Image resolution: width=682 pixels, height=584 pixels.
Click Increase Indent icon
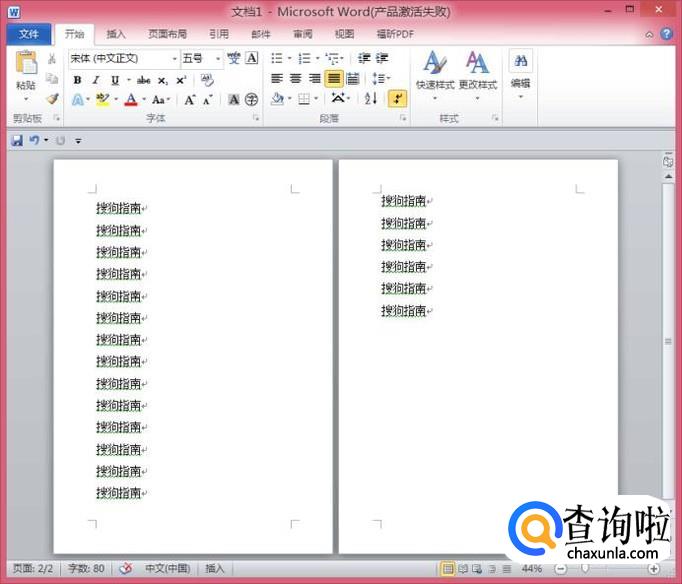tap(382, 58)
